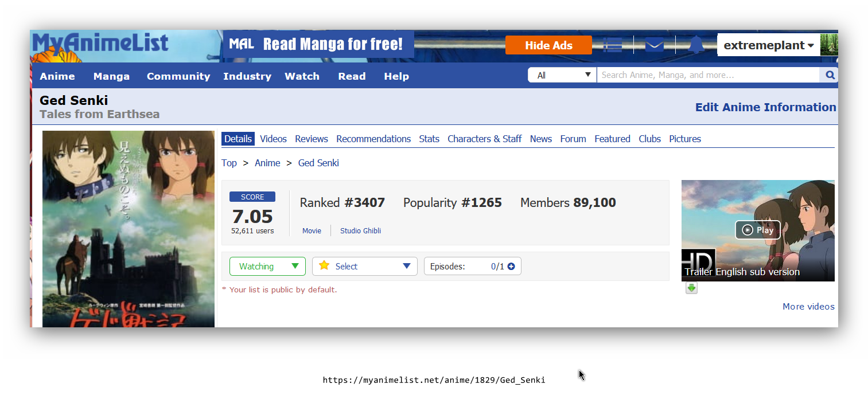Click the Anime breadcrumb link

(267, 163)
